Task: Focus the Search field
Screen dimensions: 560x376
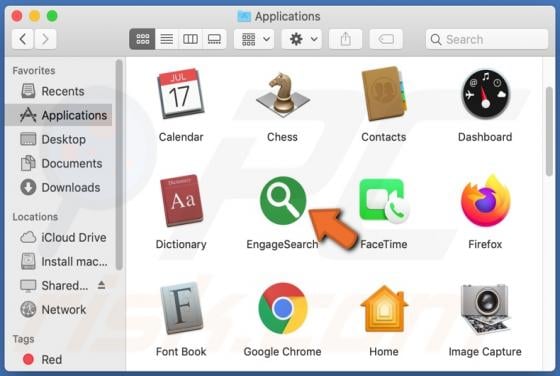Action: click(x=487, y=39)
